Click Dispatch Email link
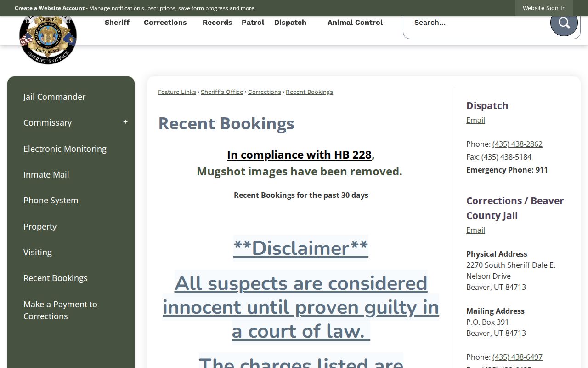The width and height of the screenshot is (588, 368). point(475,120)
